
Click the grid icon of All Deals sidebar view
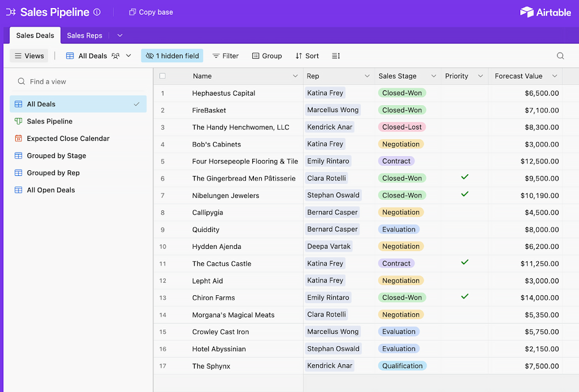(x=18, y=104)
